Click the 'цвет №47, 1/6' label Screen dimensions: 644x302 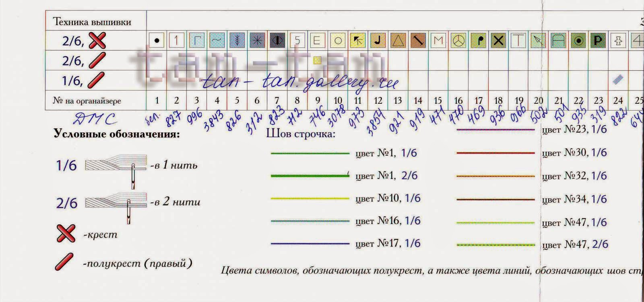pos(574,222)
